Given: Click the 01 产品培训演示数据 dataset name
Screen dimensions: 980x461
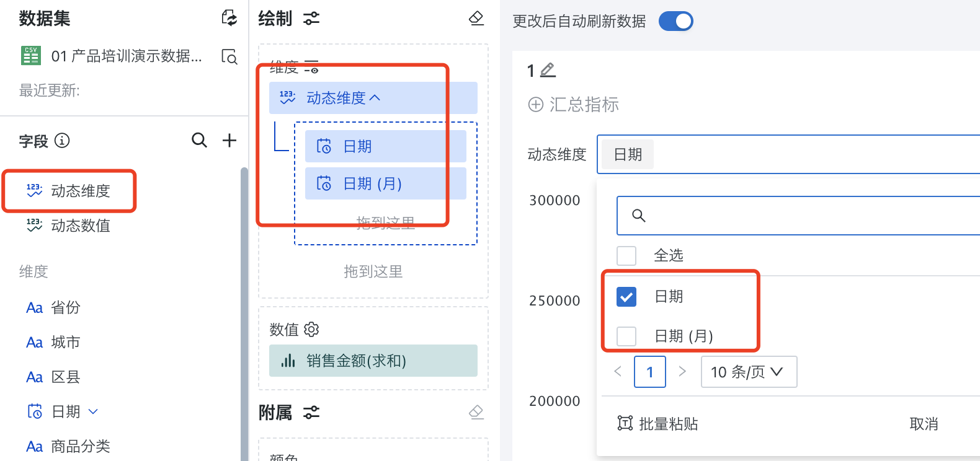Looking at the screenshot, I should [127, 56].
